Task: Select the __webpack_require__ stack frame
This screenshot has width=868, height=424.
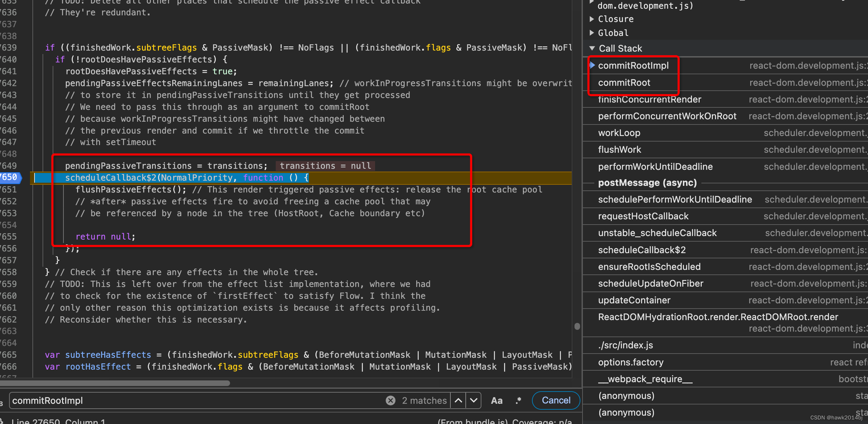Action: [x=645, y=379]
